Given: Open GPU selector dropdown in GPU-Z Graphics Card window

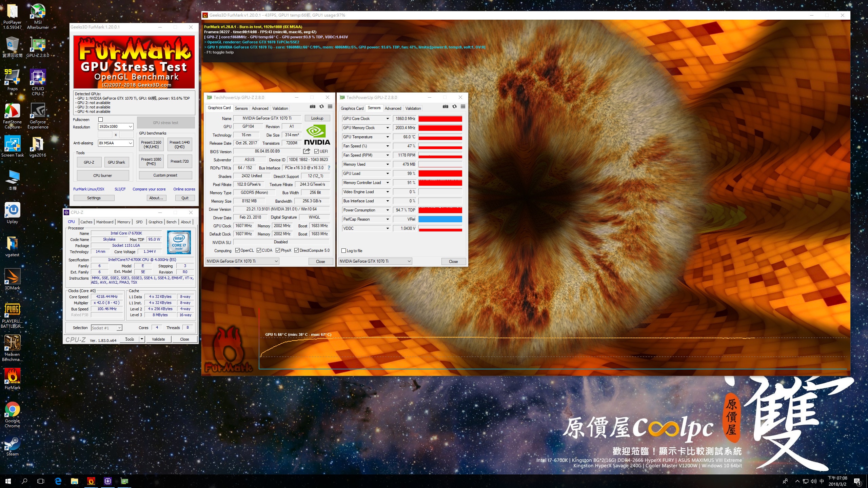Looking at the screenshot, I should [242, 261].
